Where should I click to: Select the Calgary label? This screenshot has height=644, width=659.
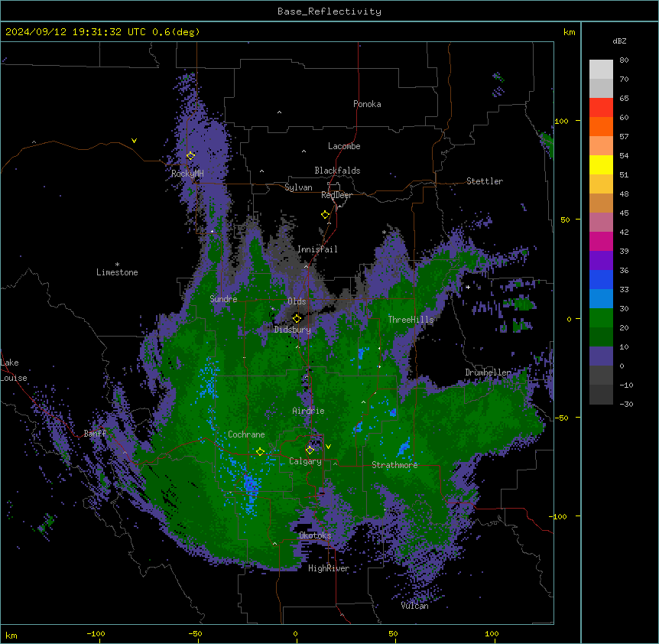point(305,461)
